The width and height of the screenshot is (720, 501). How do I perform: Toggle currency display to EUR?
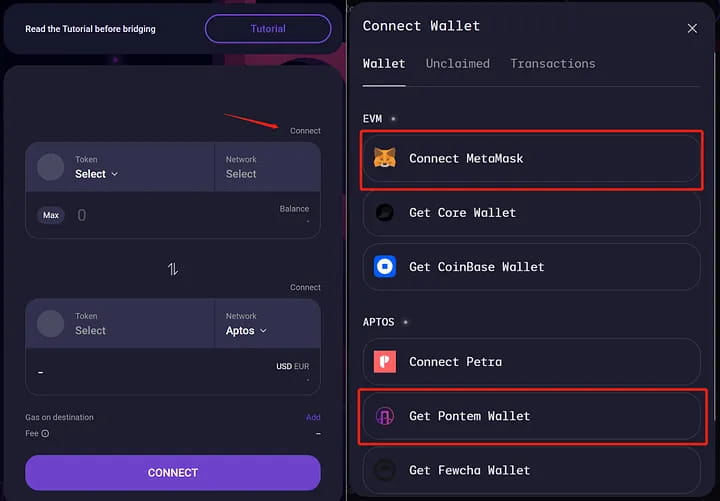tap(301, 367)
